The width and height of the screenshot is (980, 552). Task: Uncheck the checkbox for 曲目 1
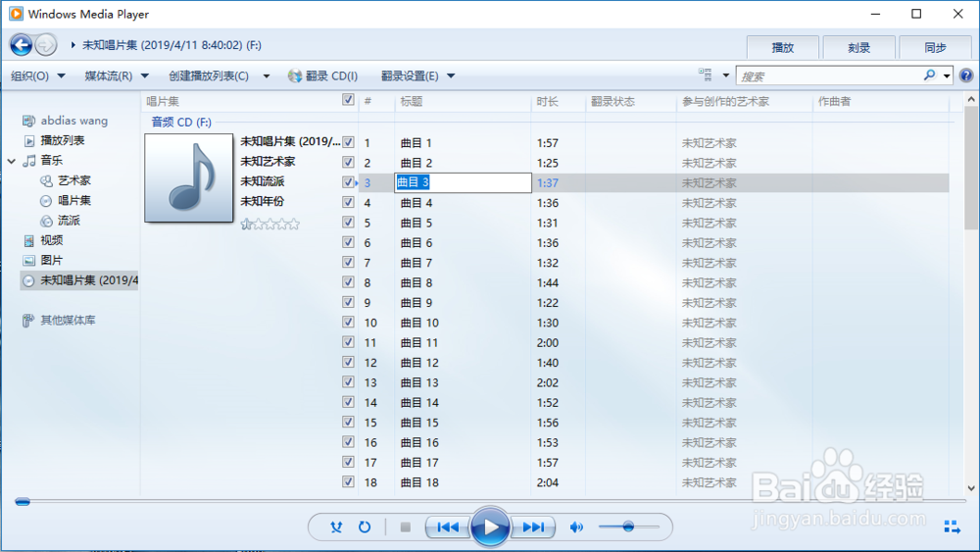348,142
